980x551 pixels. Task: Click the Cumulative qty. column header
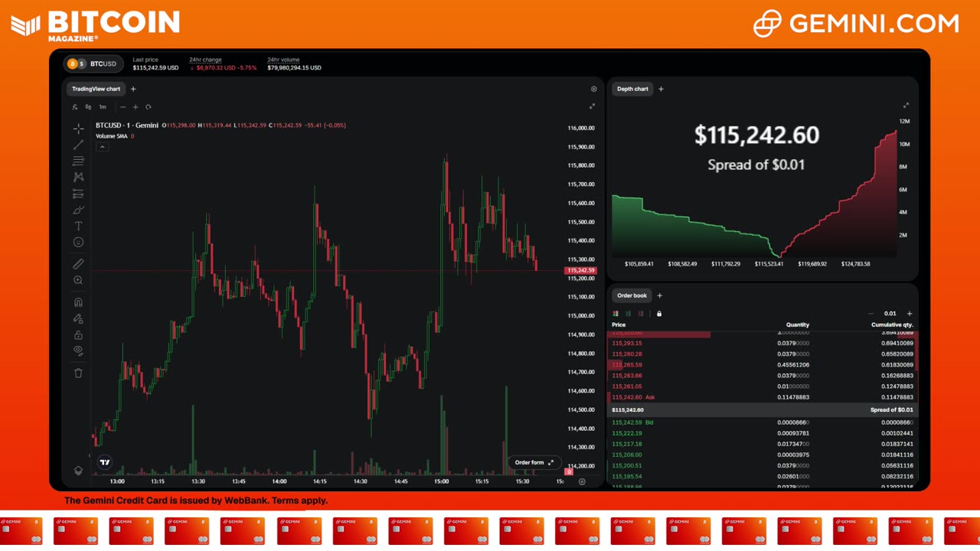[892, 324]
